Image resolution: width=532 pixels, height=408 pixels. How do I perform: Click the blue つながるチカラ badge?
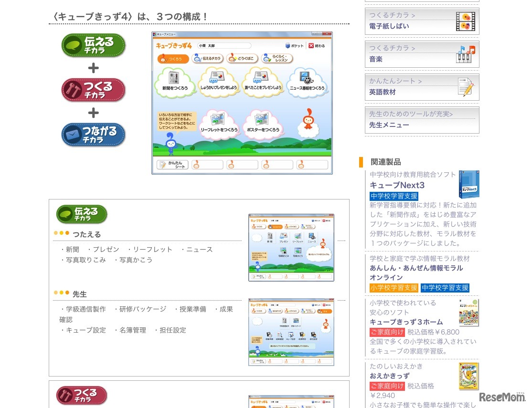coord(93,135)
